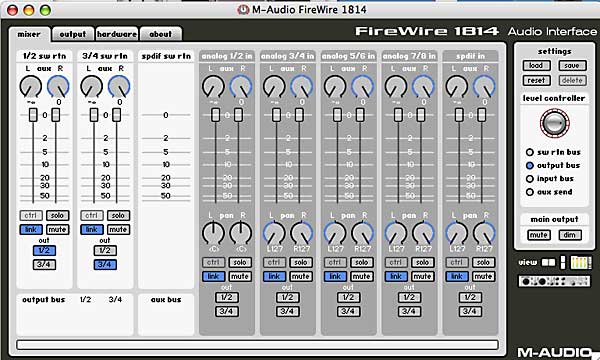Click the L127 pan knob on analog 3/4 in
The width and height of the screenshot is (600, 360).
tap(274, 233)
